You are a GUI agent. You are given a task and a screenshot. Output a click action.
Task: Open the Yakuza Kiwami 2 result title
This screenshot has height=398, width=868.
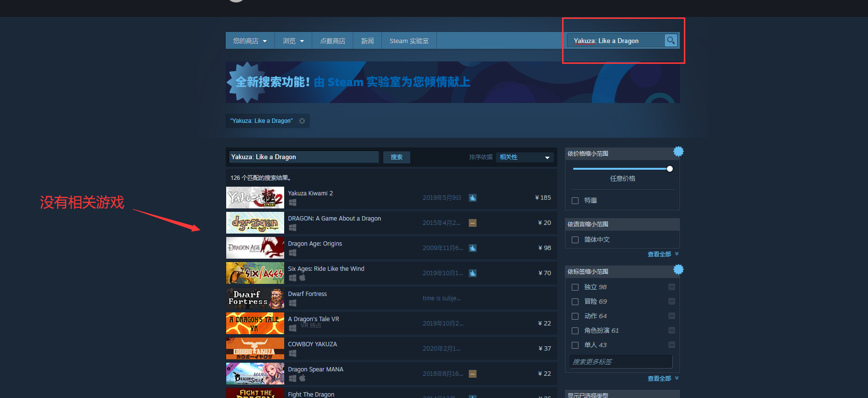click(x=310, y=193)
